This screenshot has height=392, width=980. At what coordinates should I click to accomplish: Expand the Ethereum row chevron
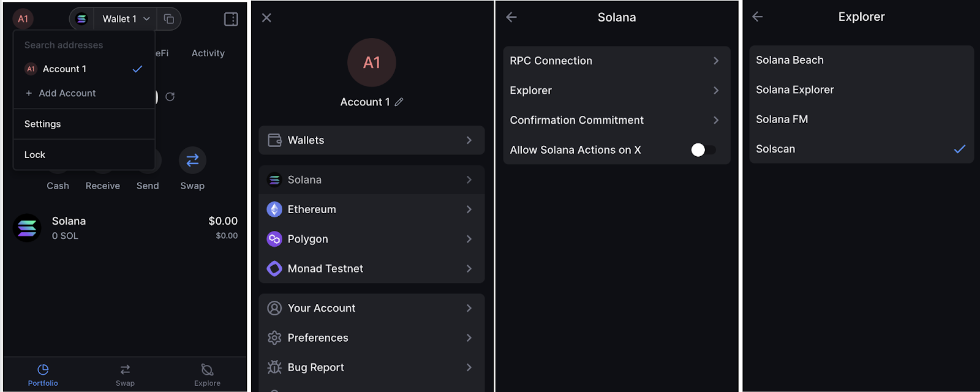pyautogui.click(x=469, y=209)
